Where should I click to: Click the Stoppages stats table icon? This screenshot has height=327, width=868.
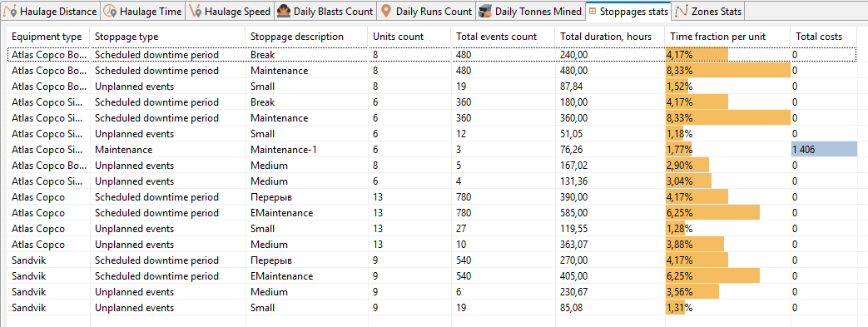(x=592, y=11)
